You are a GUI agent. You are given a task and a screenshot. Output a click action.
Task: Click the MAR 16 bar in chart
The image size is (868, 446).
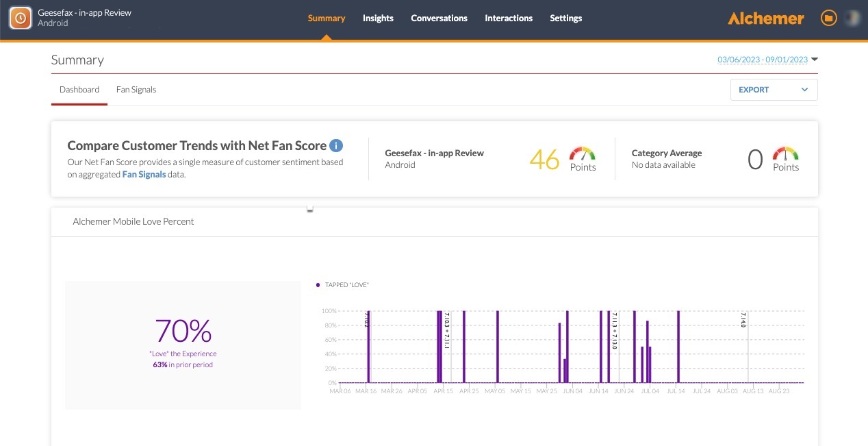click(368, 347)
